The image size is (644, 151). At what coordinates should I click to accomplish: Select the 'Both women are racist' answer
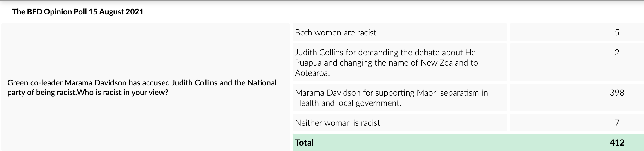[x=336, y=32]
